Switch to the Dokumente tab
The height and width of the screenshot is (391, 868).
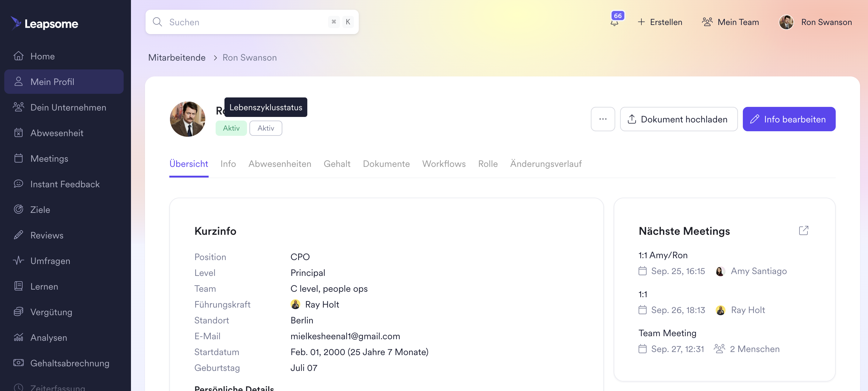(x=386, y=164)
